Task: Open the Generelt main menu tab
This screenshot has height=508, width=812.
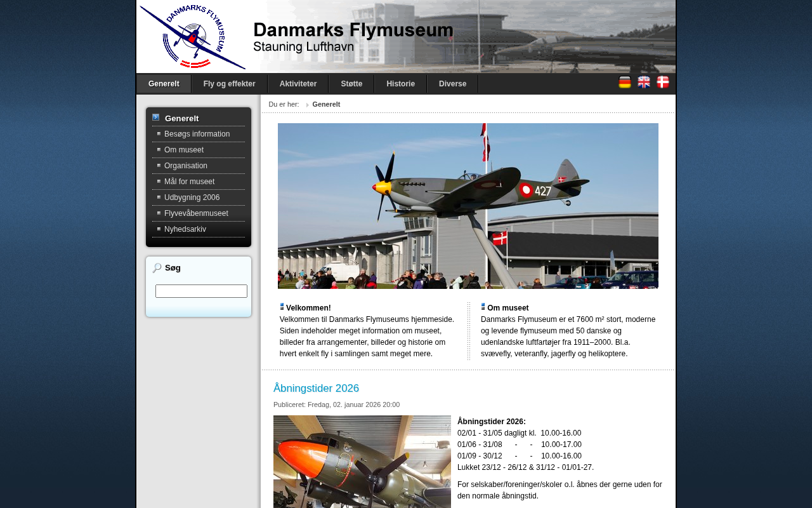Action: [x=164, y=84]
